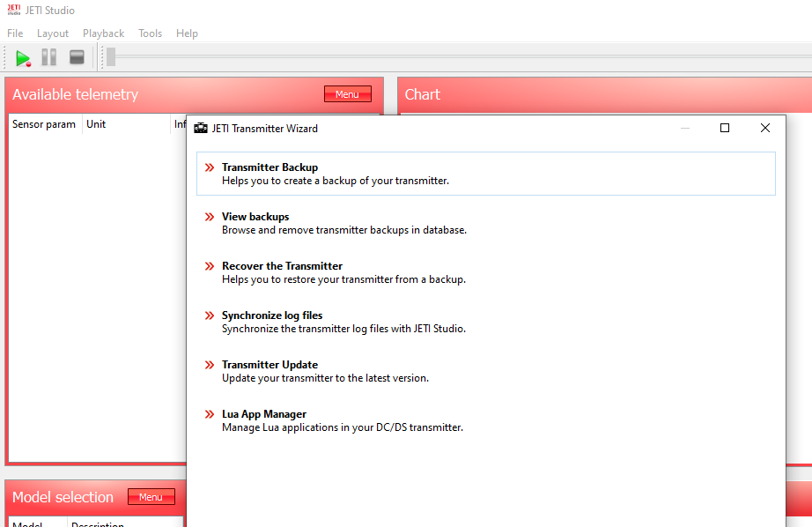Start playback with the green play button
This screenshot has width=812, height=527.
pos(23,57)
